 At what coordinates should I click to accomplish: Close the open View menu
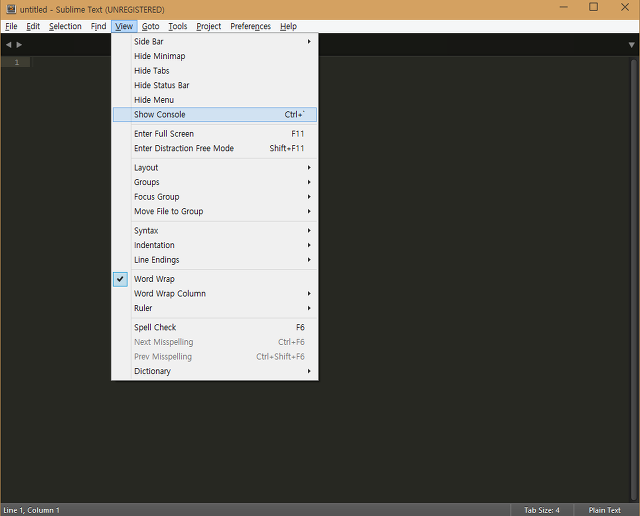tap(124, 27)
